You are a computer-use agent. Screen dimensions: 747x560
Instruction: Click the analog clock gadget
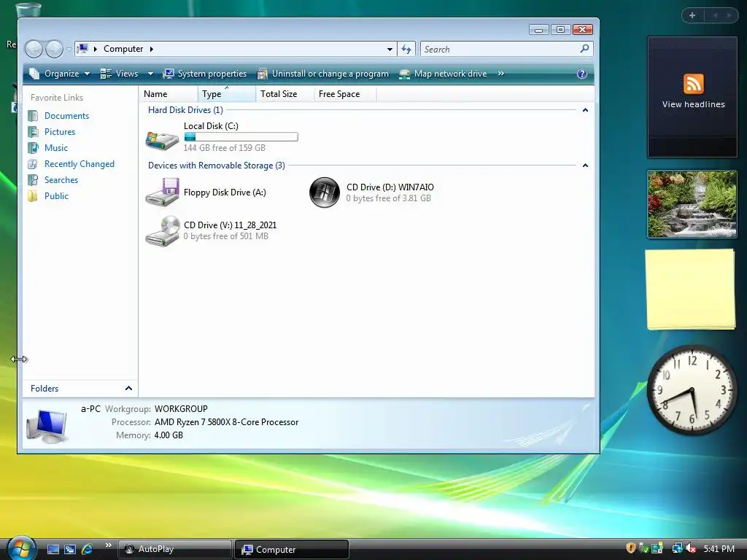[692, 390]
